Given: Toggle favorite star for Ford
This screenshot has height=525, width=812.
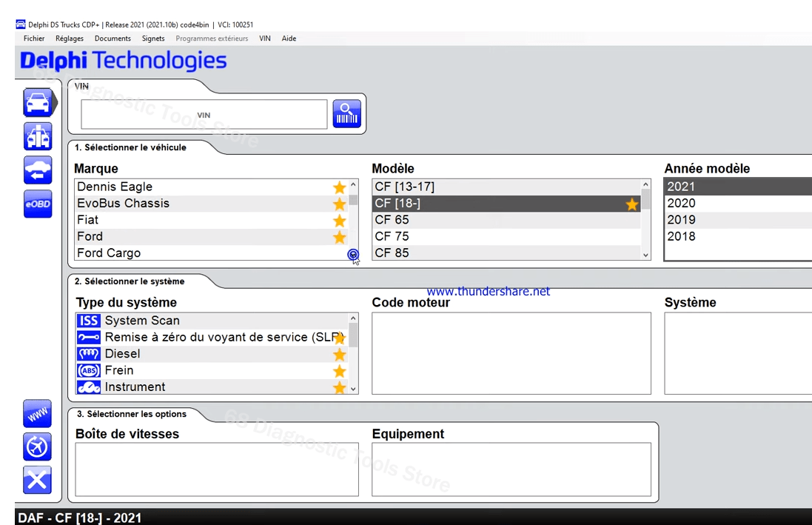Looking at the screenshot, I should point(339,237).
